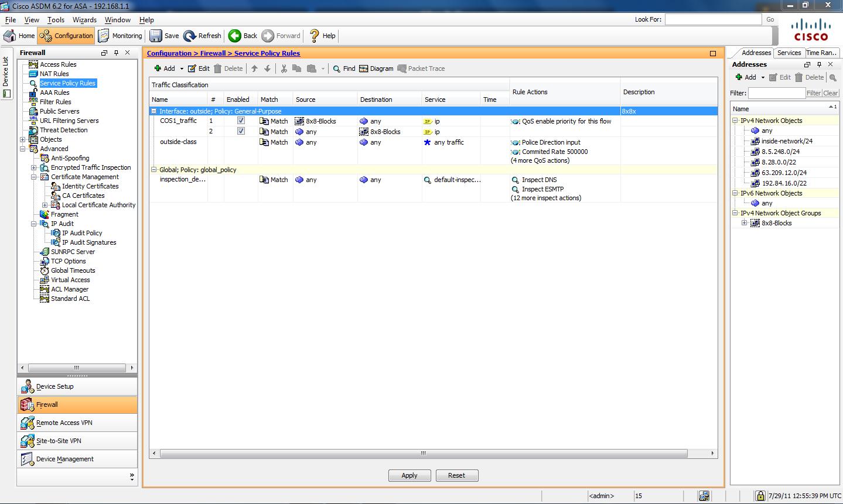Select the inspection_default rule row
843x504 pixels.
434,189
